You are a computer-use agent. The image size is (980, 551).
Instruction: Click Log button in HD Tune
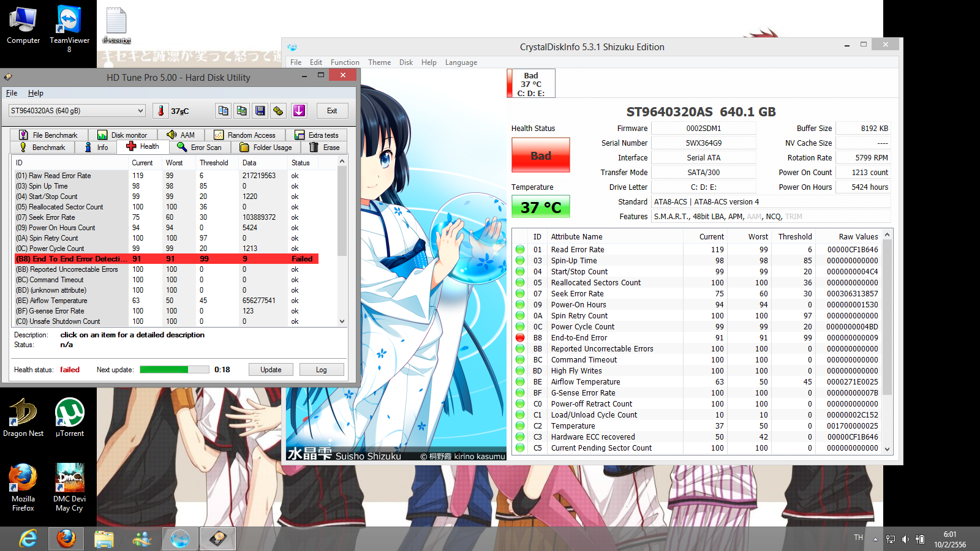pos(322,370)
